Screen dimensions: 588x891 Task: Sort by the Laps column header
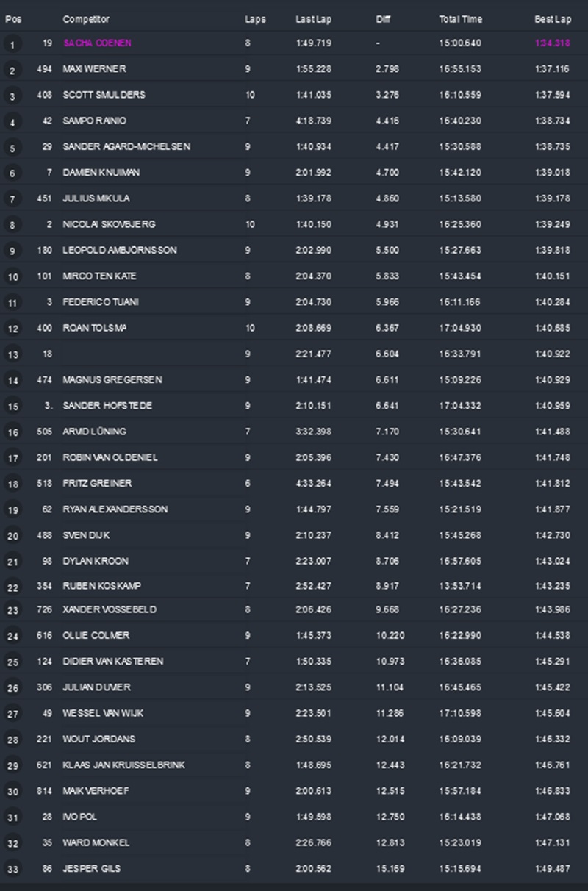pos(255,19)
